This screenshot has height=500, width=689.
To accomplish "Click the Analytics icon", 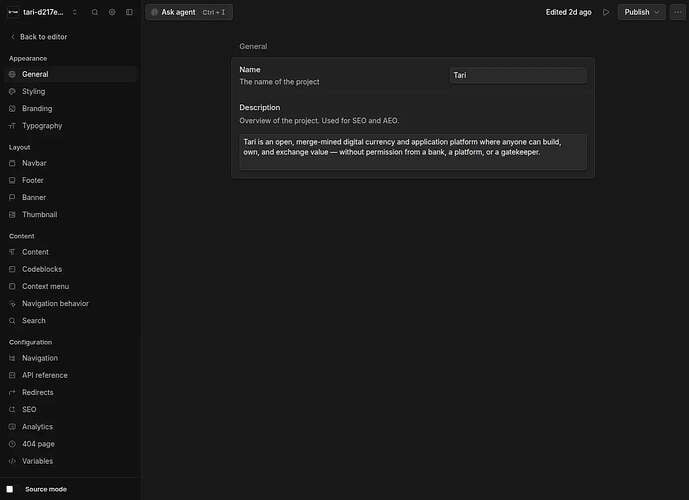I will point(12,427).
